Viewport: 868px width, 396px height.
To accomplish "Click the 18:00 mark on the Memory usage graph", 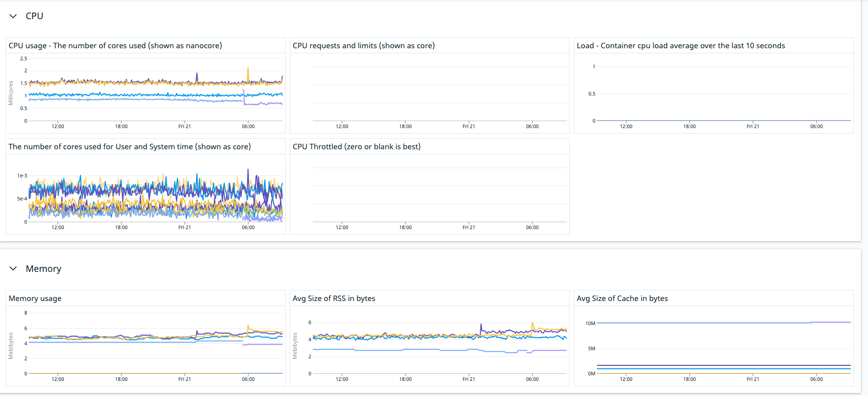I will (x=121, y=379).
